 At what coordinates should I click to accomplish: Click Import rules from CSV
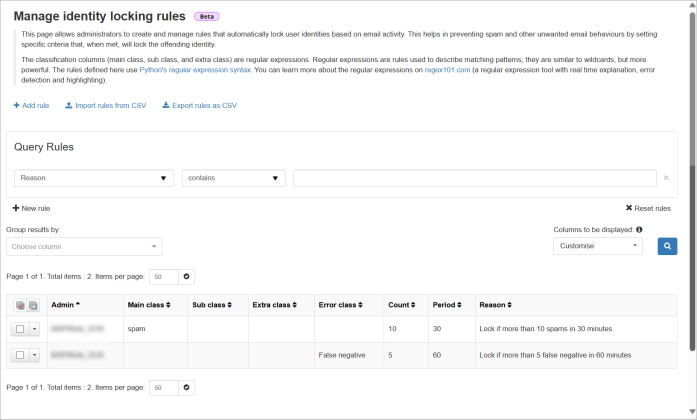[x=105, y=105]
